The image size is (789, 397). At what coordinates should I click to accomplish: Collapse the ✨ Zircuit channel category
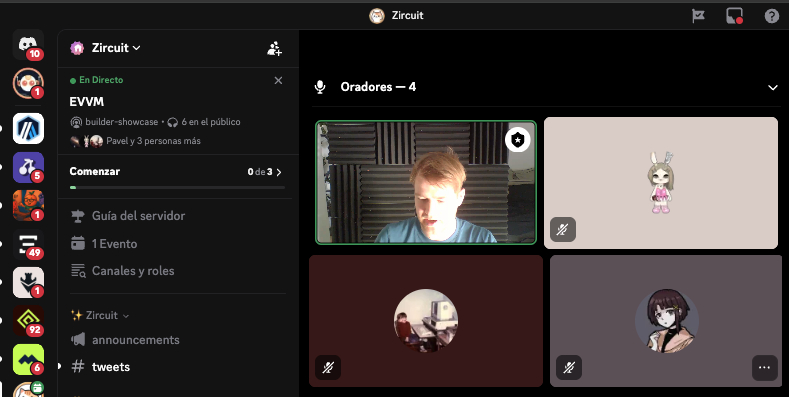100,315
